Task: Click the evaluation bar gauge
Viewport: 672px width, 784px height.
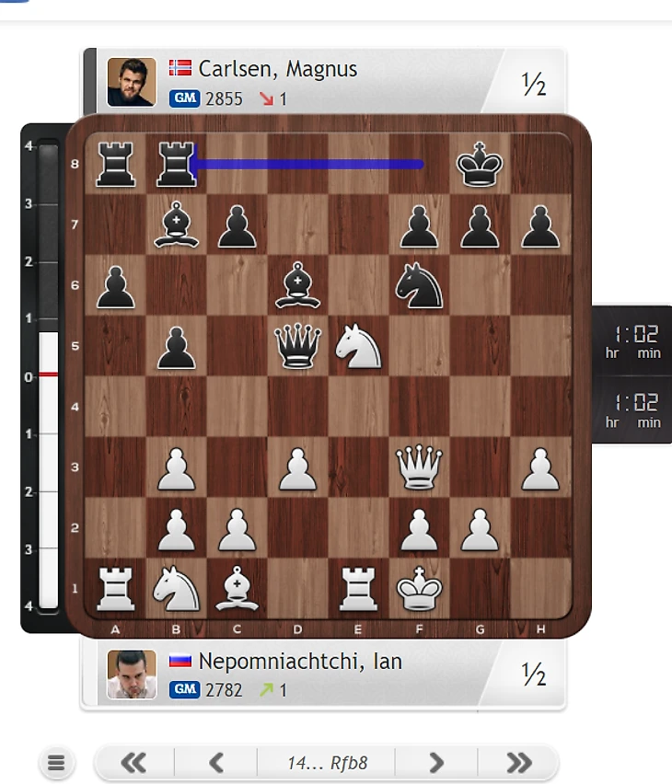Action: tap(49, 376)
